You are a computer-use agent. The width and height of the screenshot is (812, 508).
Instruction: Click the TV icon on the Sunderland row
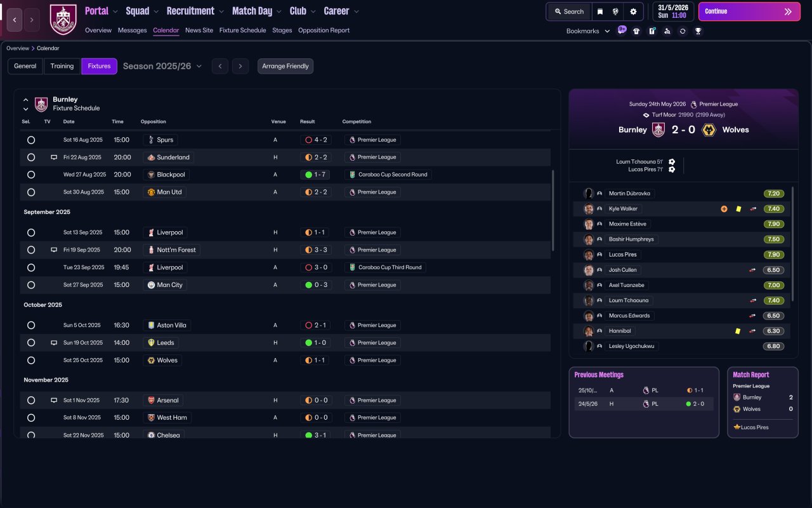pyautogui.click(x=54, y=157)
